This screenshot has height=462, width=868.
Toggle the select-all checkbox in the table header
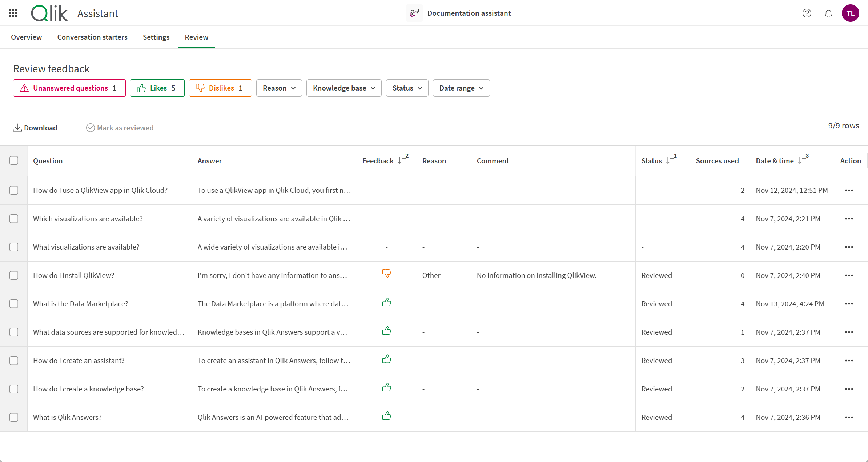coord(14,160)
